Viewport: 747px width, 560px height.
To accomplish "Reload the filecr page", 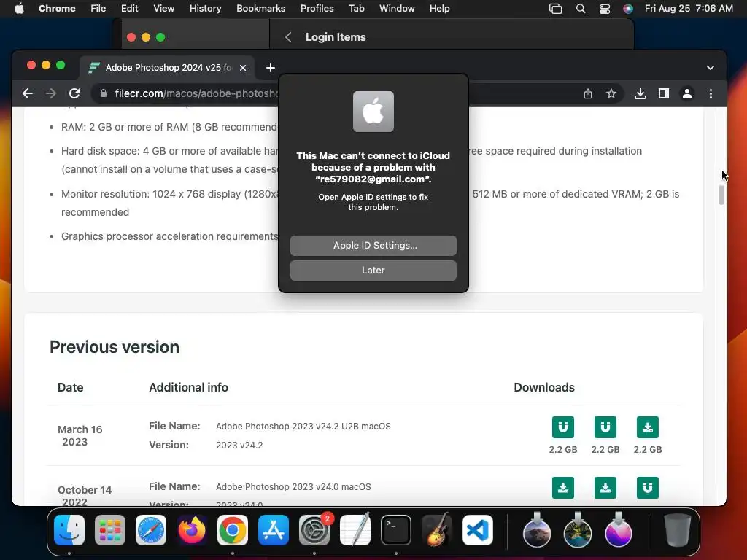I will pyautogui.click(x=74, y=93).
